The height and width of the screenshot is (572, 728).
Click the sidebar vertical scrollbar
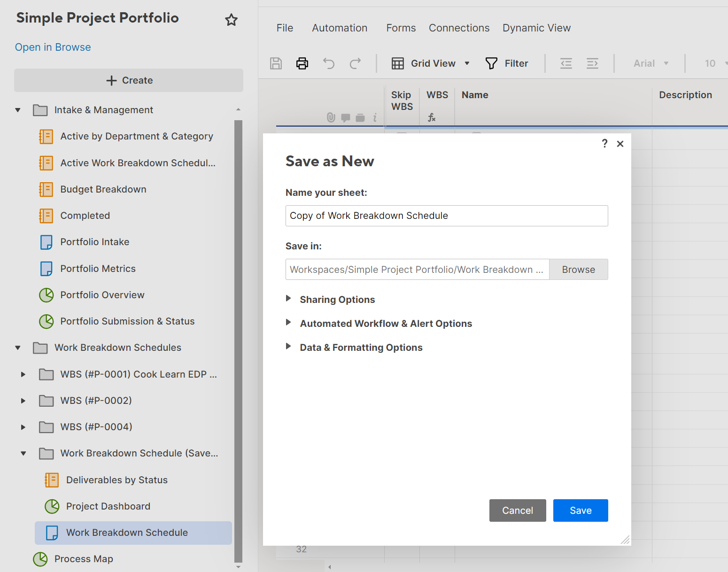coord(238,341)
